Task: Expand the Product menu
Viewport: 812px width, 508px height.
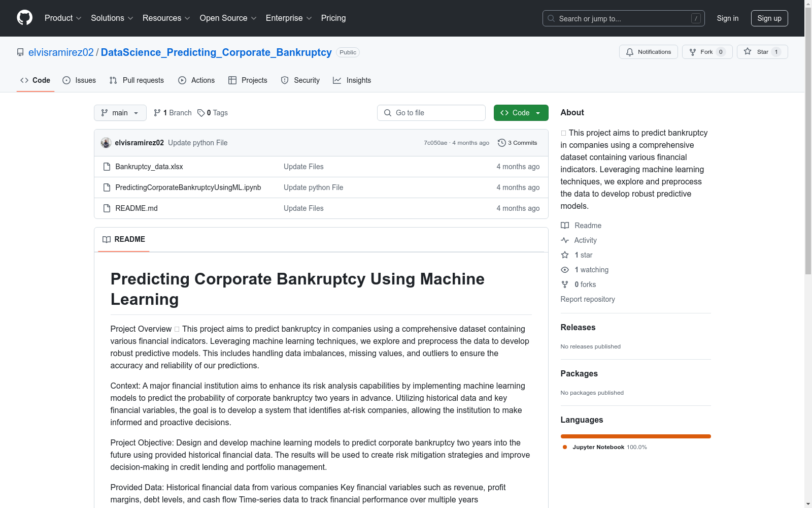Action: tap(63, 18)
